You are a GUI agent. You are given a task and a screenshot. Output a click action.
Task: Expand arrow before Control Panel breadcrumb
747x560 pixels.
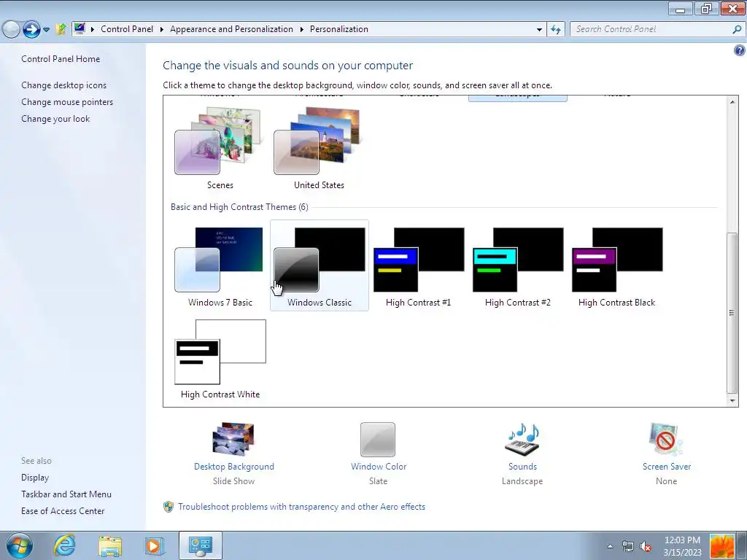(x=93, y=29)
